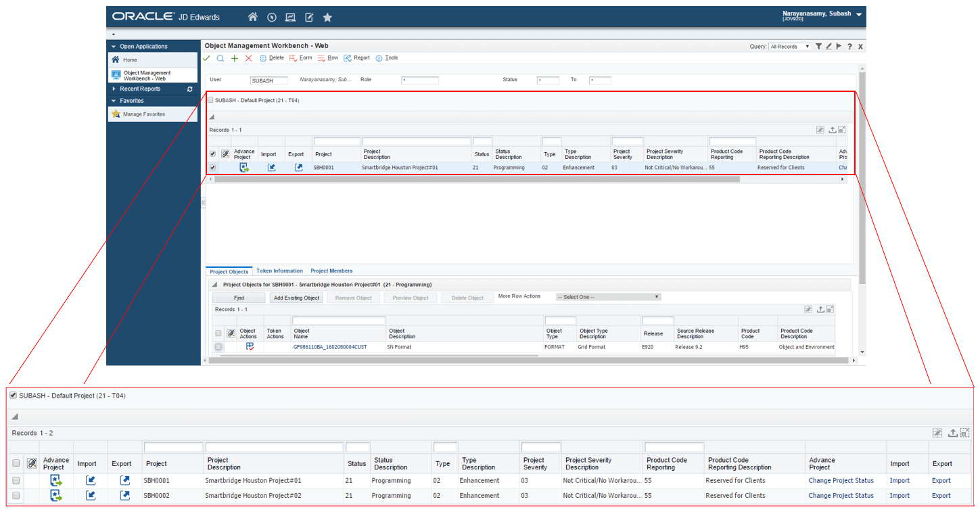Maximize the projects grid
980x512 pixels.
coord(842,129)
